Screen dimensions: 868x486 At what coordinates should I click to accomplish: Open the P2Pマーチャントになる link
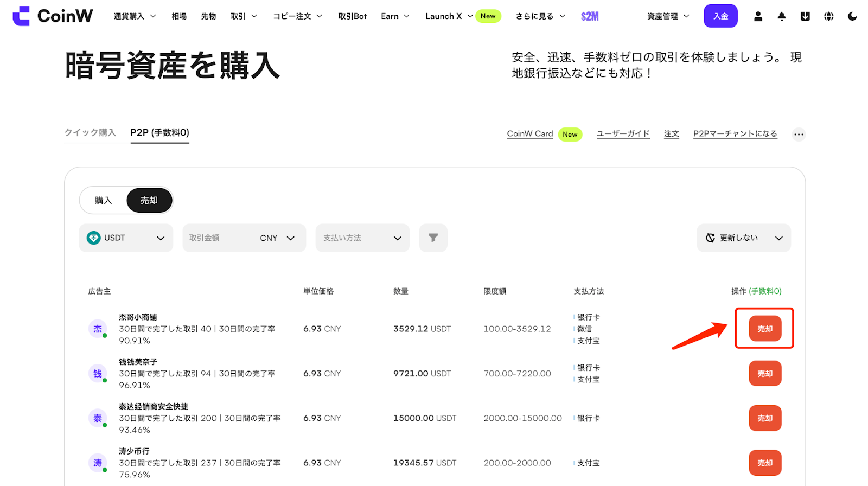tap(735, 134)
